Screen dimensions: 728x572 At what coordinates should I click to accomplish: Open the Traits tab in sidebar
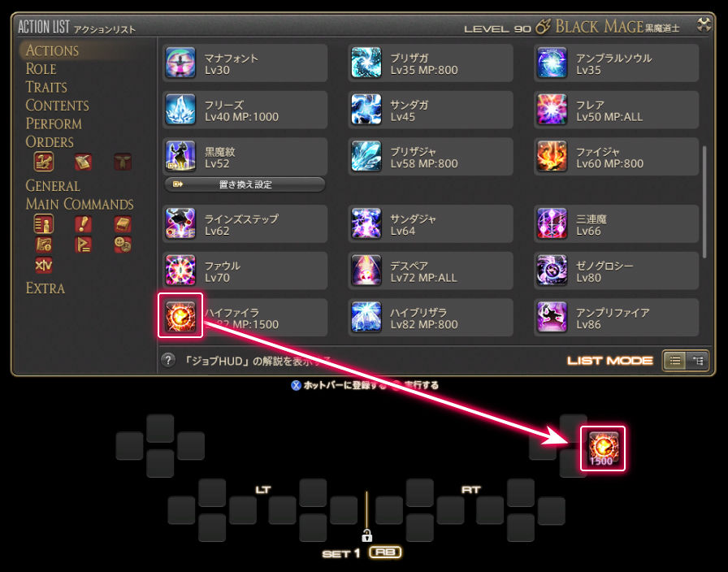(x=46, y=87)
